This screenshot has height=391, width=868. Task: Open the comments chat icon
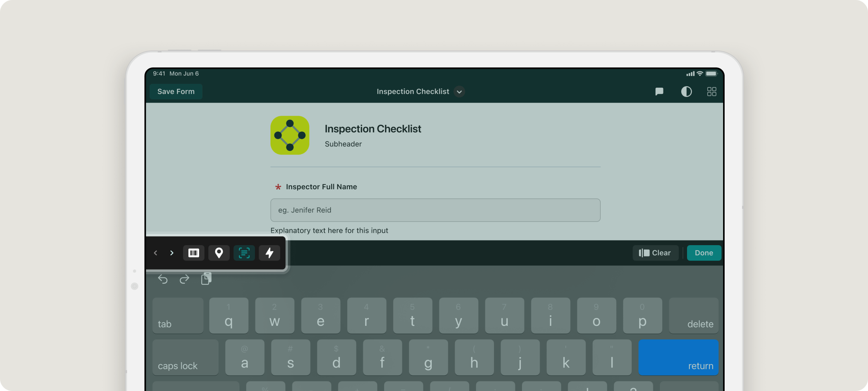659,92
